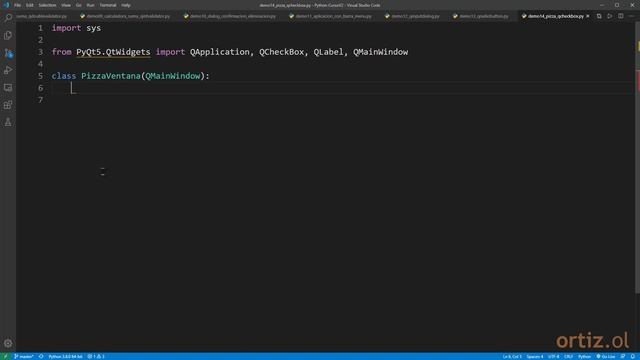Open the Help menu

[x=126, y=5]
